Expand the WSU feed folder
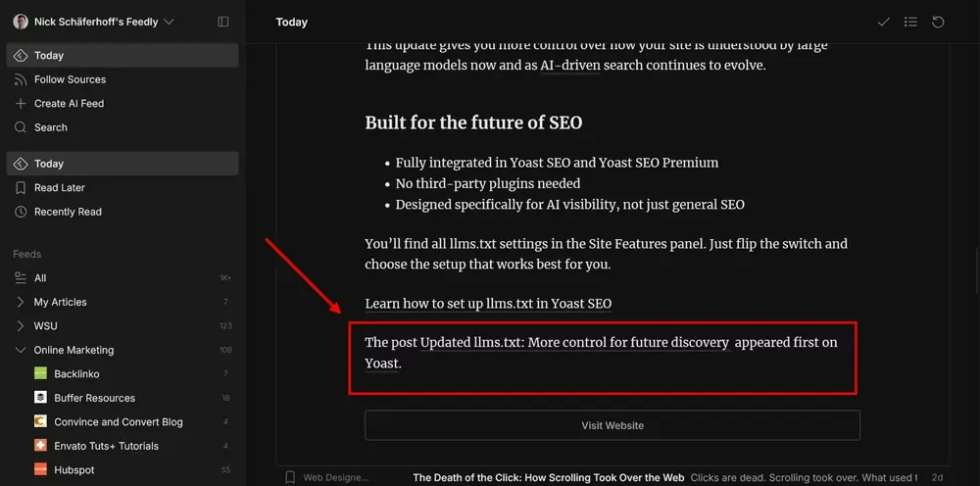The width and height of the screenshot is (980, 486). click(21, 326)
